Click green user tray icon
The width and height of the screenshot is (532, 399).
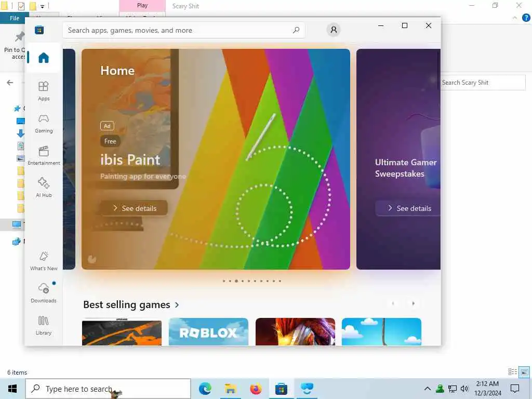[x=440, y=389]
